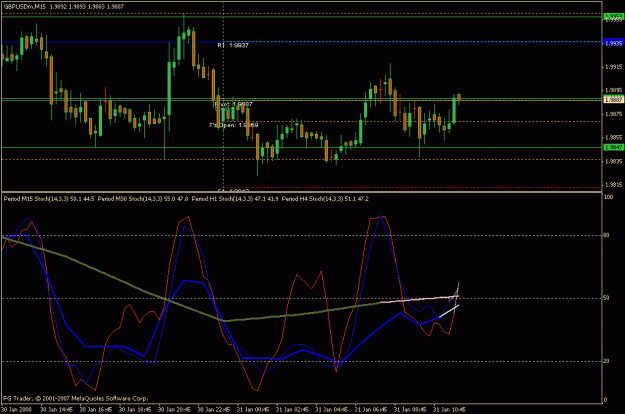Click the T's Open: 1.9869 label
The width and height of the screenshot is (625, 414).
[x=234, y=125]
